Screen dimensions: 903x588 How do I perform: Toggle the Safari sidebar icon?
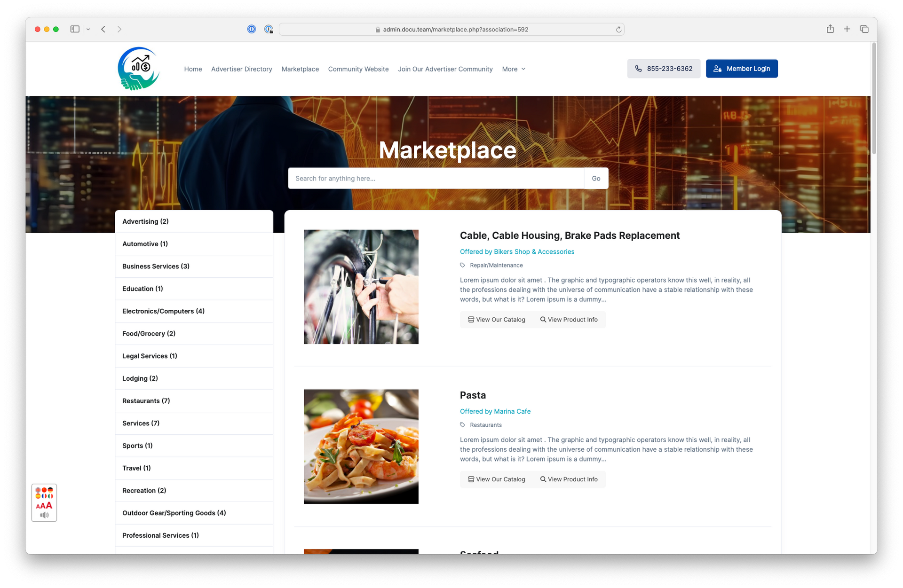(75, 29)
